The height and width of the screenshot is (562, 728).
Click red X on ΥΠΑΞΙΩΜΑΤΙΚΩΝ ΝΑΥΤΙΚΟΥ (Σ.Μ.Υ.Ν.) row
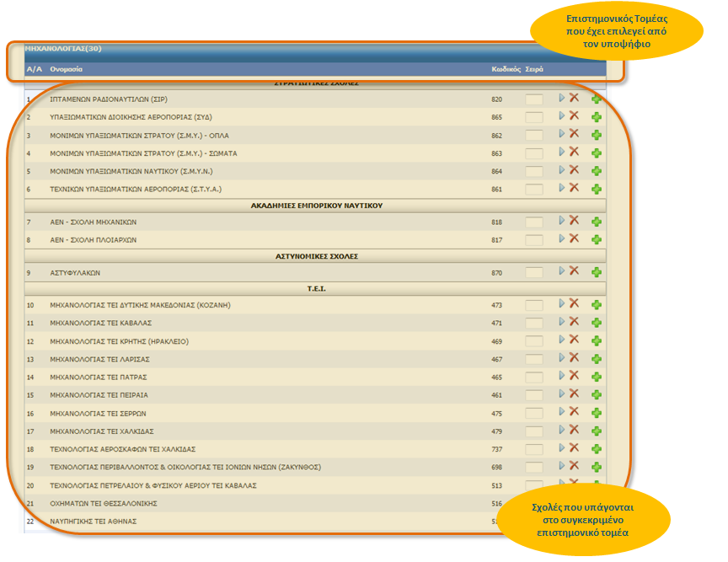pos(575,169)
